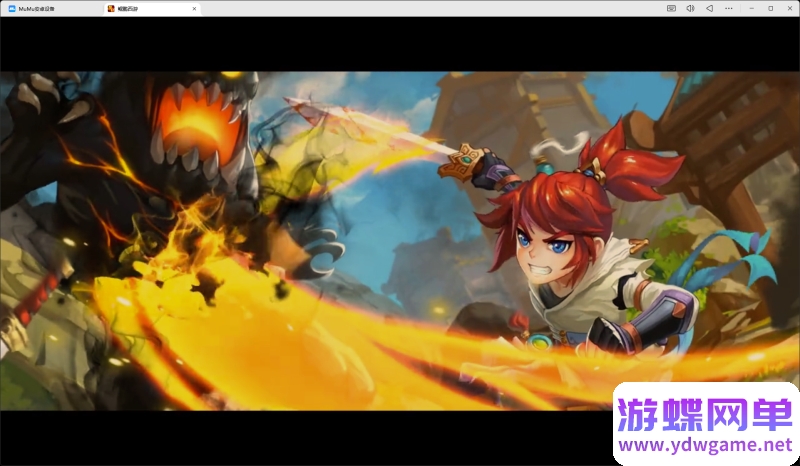Click the MuMu logo icon on first tab

(x=12, y=8)
